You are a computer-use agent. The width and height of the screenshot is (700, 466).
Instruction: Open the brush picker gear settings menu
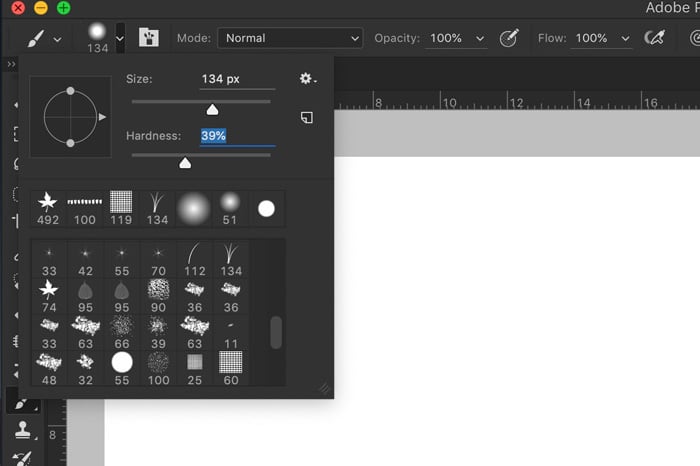point(308,79)
